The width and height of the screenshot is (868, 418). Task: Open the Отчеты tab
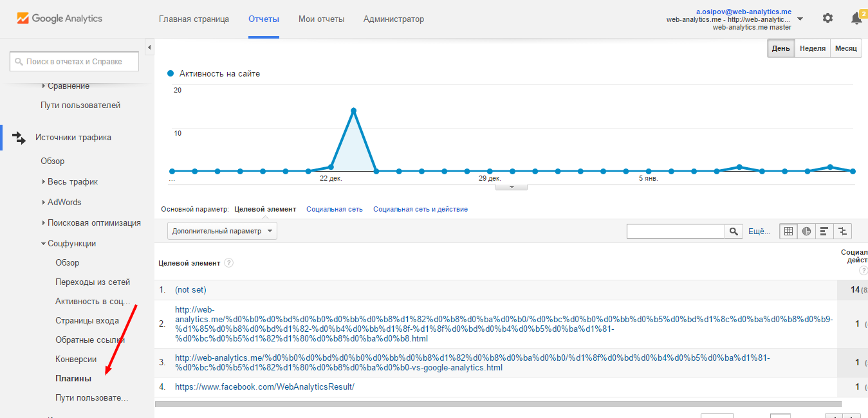point(264,19)
